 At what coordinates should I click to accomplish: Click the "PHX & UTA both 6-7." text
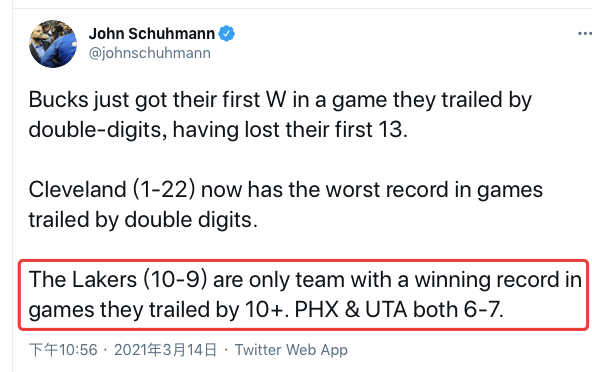point(399,310)
